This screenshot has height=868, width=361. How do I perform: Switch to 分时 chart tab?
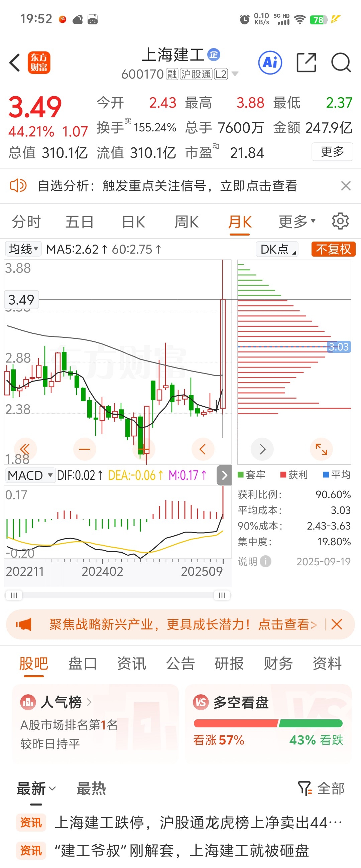[x=26, y=222]
